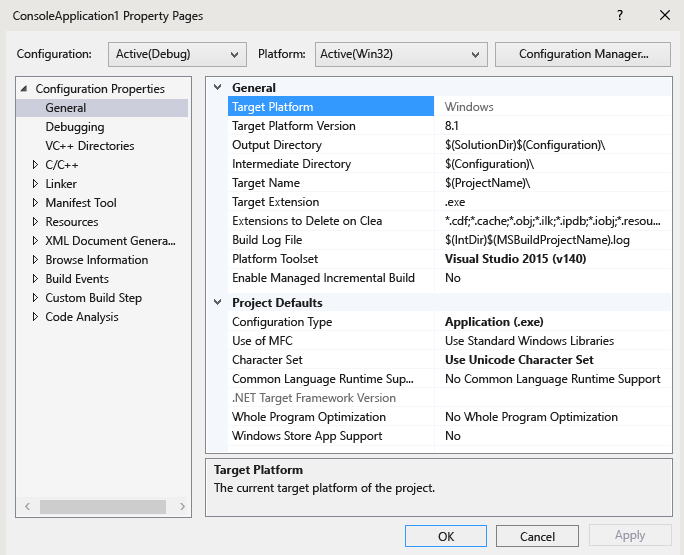This screenshot has height=555, width=684.
Task: Expand the Code Analysis node
Action: click(35, 317)
